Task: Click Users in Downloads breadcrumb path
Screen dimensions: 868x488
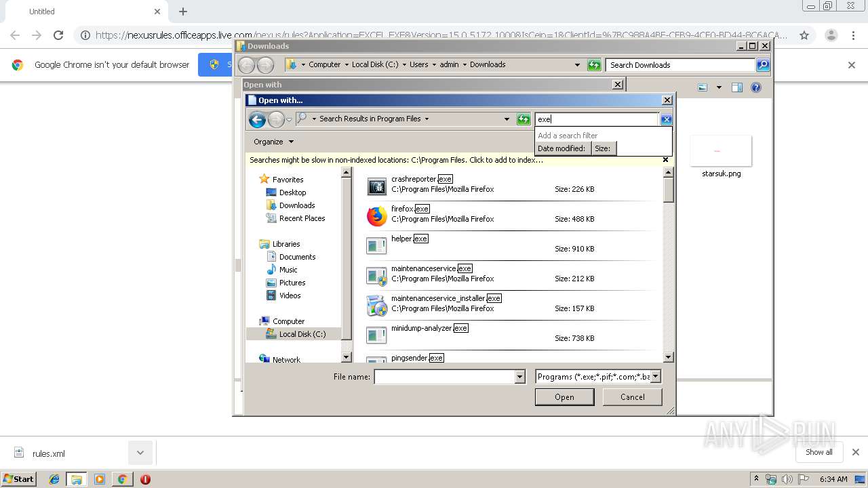Action: pos(418,65)
